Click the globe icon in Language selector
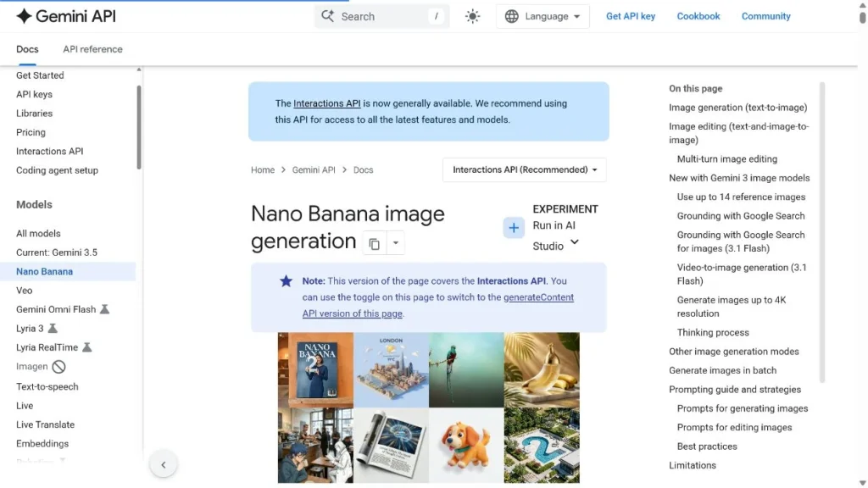Viewport: 868px width, 488px height. click(x=511, y=17)
